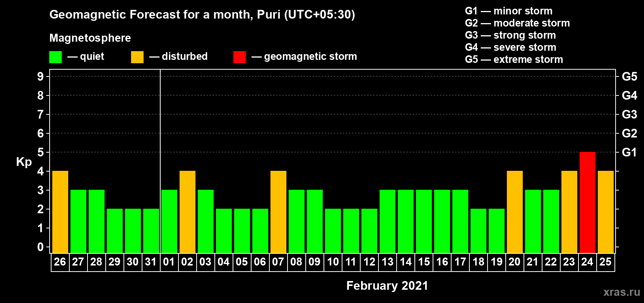This screenshot has height=303, width=644.
Task: Select the red storm bar for day 24
Action: [x=588, y=202]
